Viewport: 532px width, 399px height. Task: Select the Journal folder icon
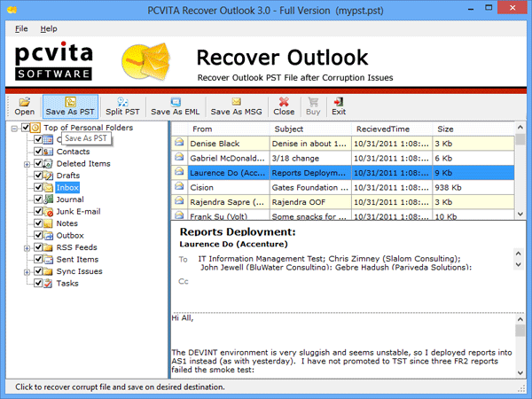point(48,199)
